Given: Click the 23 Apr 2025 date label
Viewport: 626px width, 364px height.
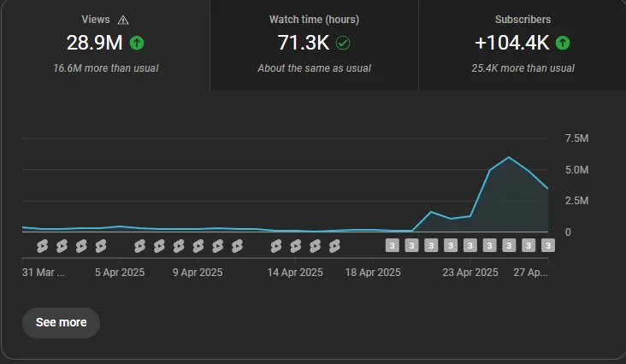Looking at the screenshot, I should [469, 273].
